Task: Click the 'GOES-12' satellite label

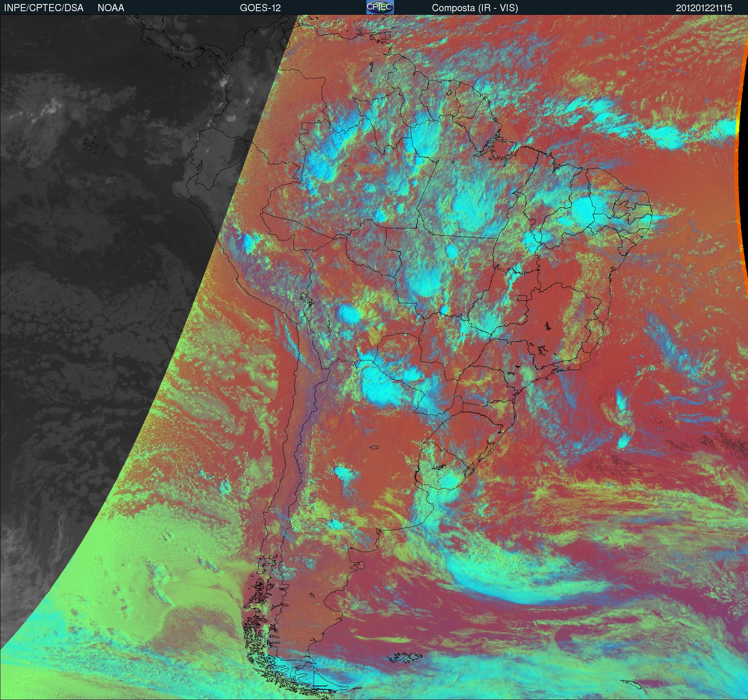Action: coord(260,8)
